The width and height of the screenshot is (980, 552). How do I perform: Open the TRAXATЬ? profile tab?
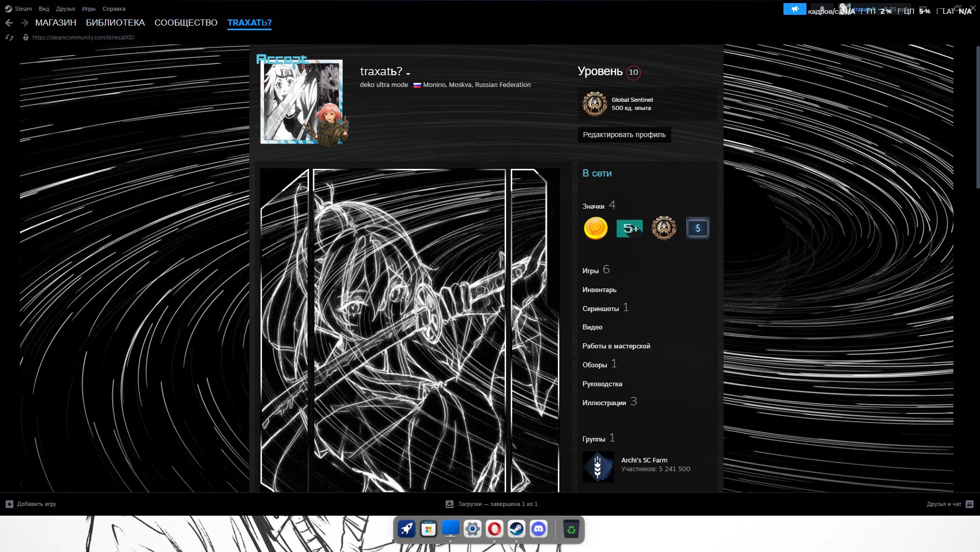tap(249, 23)
